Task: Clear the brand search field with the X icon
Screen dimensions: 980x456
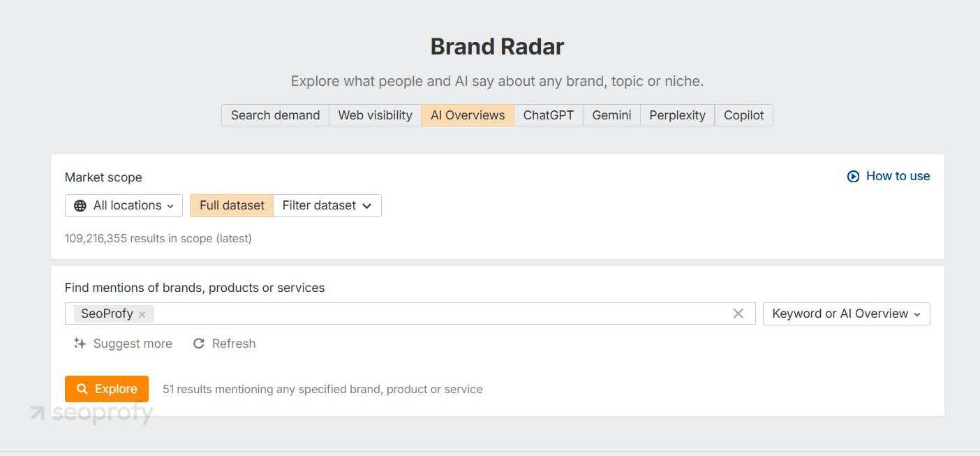Action: click(x=738, y=314)
